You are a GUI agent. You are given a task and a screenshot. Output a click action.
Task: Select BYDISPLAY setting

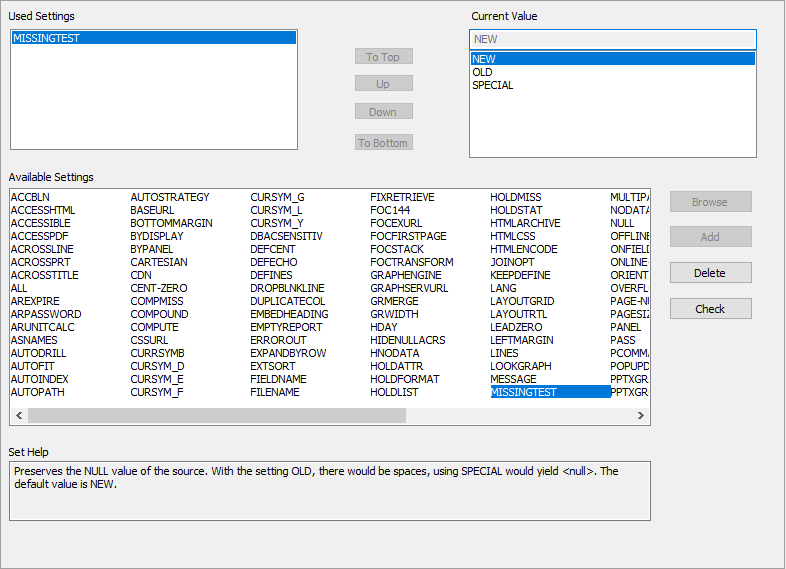tap(157, 236)
